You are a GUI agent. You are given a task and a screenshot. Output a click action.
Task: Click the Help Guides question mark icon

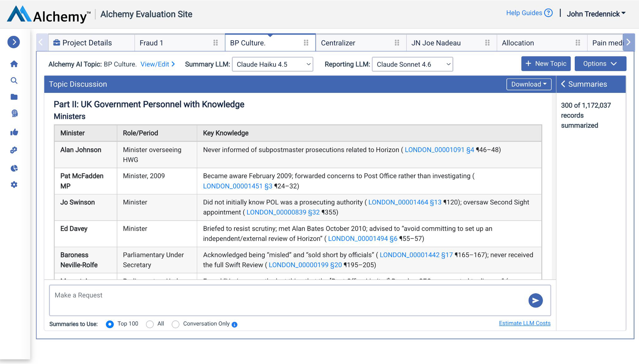(548, 13)
